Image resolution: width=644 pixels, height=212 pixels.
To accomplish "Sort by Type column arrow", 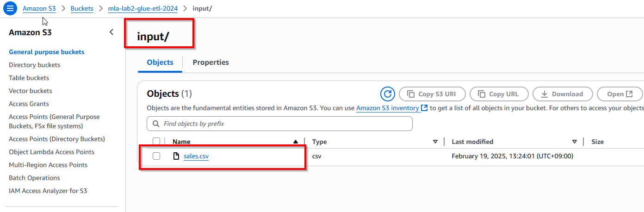I will (435, 142).
